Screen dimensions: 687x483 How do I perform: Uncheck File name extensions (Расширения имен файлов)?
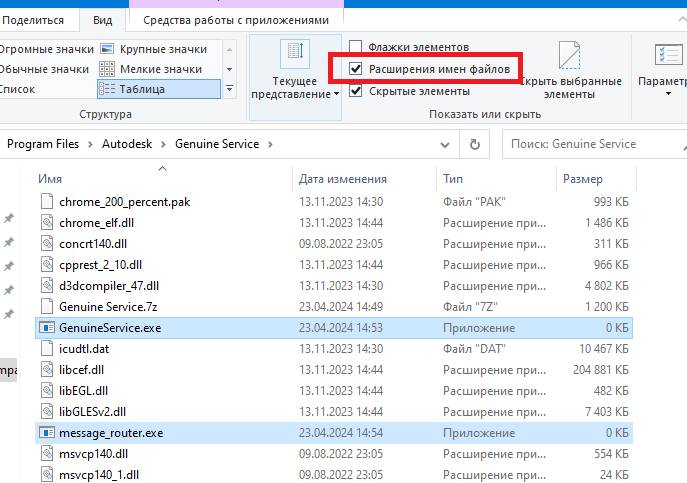tap(356, 69)
